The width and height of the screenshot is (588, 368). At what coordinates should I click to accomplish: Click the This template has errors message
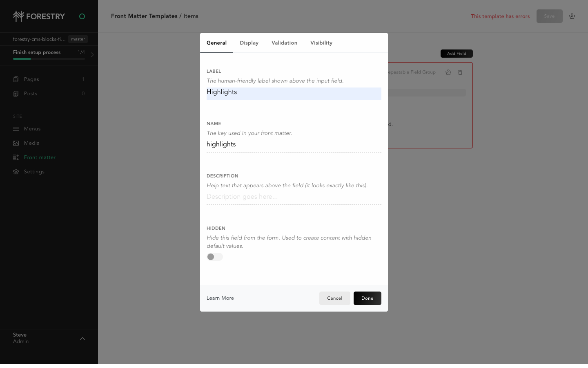click(500, 16)
